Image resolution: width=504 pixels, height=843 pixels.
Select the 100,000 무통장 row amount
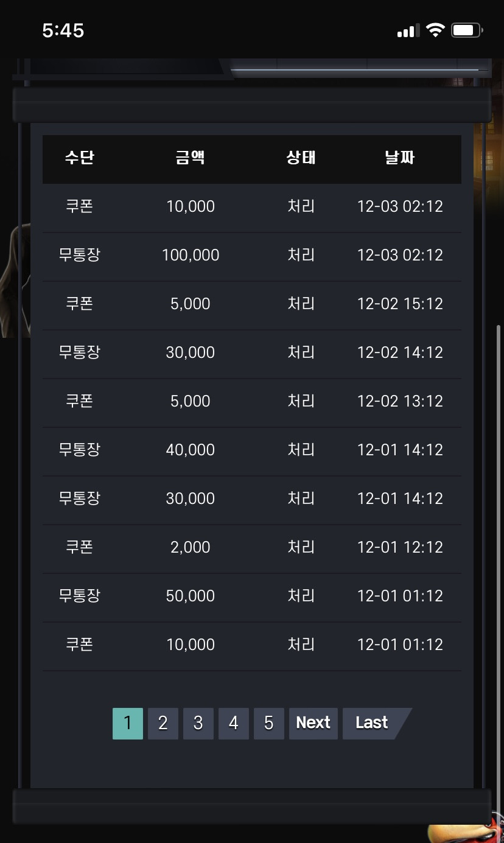(191, 255)
